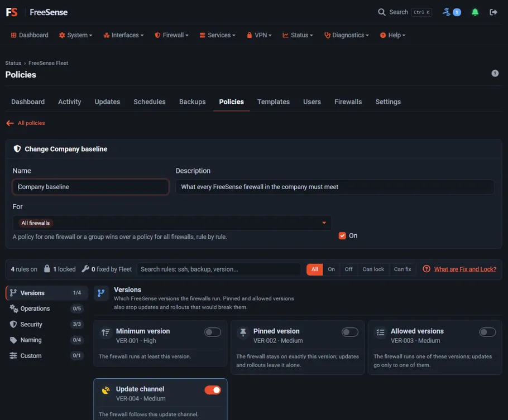Open the search magnifier icon
Viewport: 508px width, 420px height.
[382, 12]
